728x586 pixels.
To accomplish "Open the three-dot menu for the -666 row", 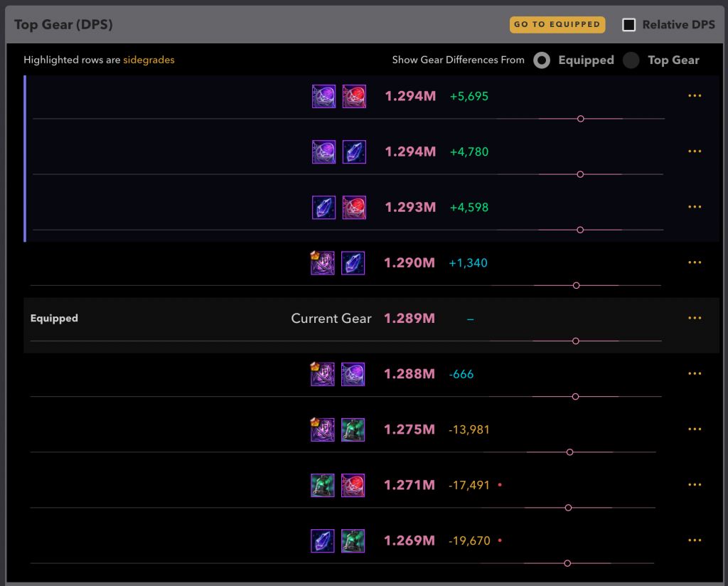I will coord(695,373).
